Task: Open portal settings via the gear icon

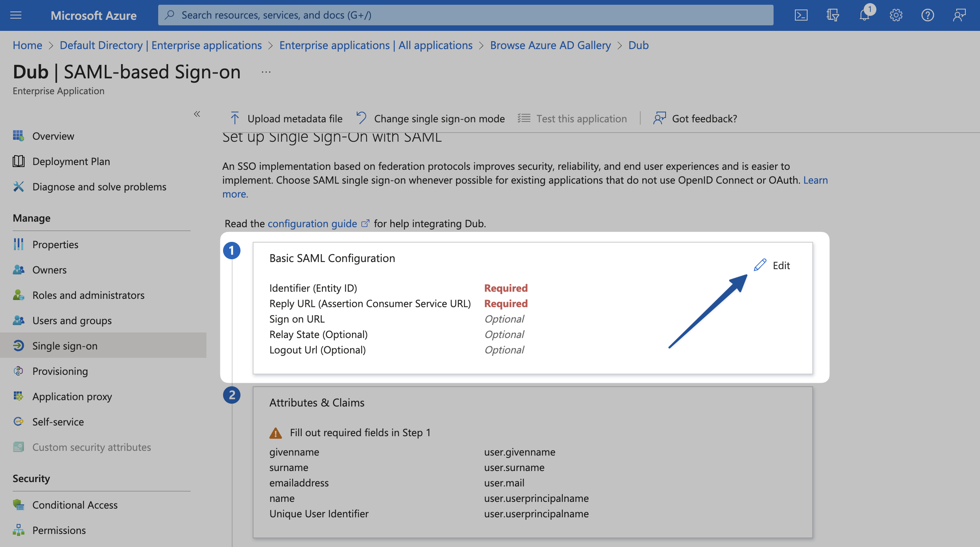Action: coord(896,15)
